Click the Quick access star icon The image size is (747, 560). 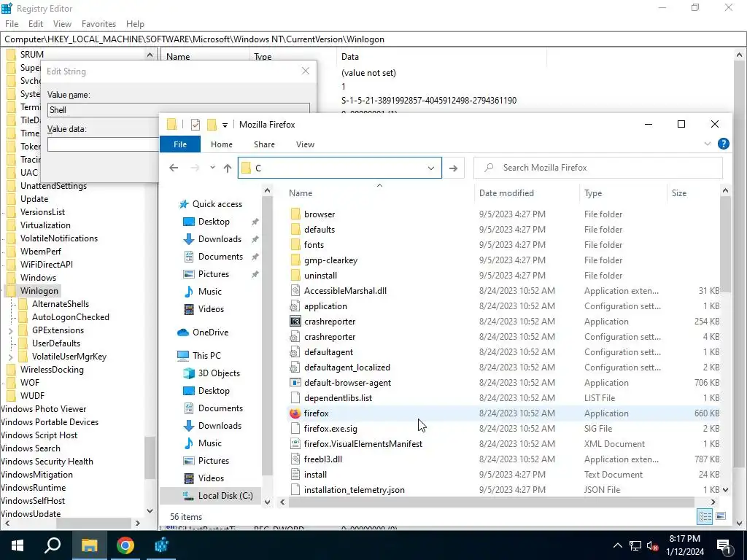(184, 204)
